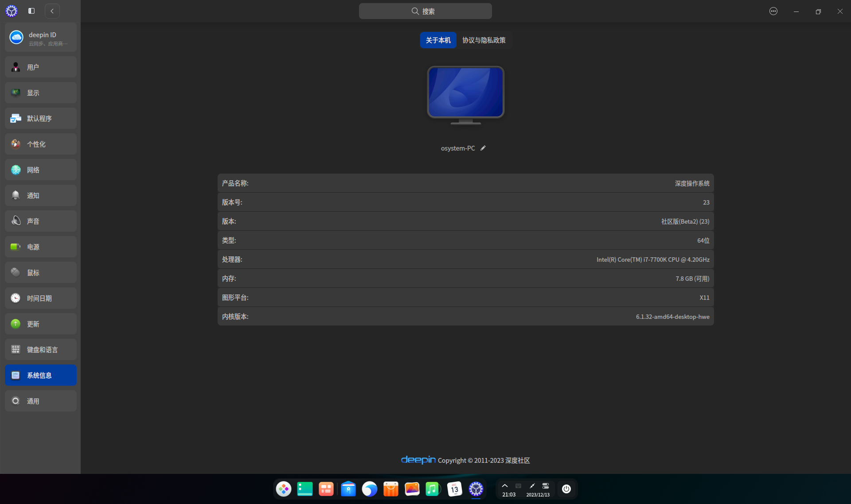Viewport: 851px width, 504px height.
Task: Click the 社区版(Beta2) (23) edition value
Action: pyautogui.click(x=685, y=221)
